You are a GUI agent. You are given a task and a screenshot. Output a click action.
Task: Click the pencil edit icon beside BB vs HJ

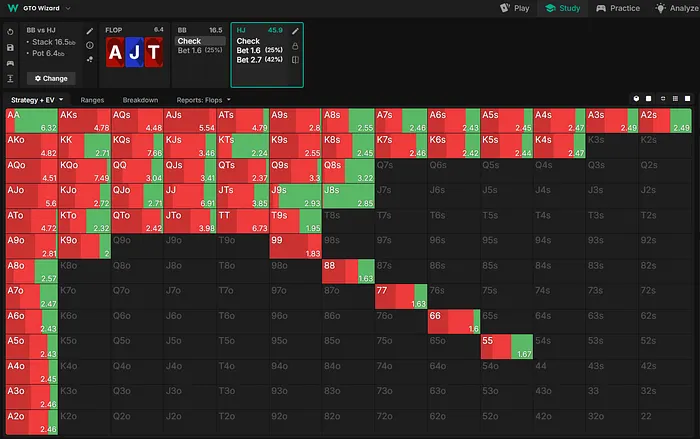click(x=90, y=32)
